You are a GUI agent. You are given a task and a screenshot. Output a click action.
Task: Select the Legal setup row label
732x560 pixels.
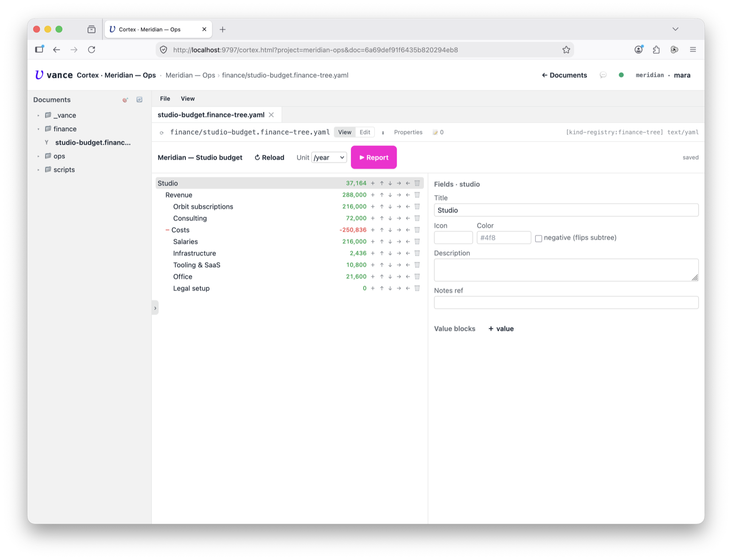[x=191, y=288]
